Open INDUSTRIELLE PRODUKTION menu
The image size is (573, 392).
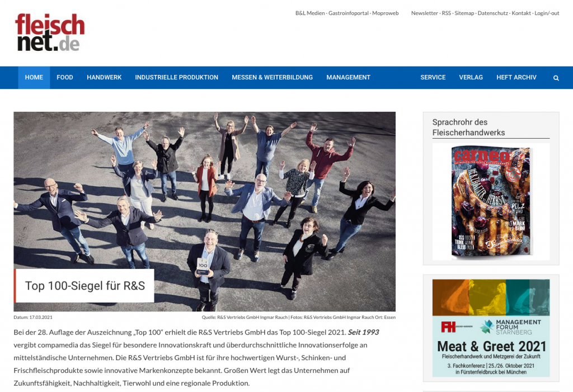coord(176,78)
